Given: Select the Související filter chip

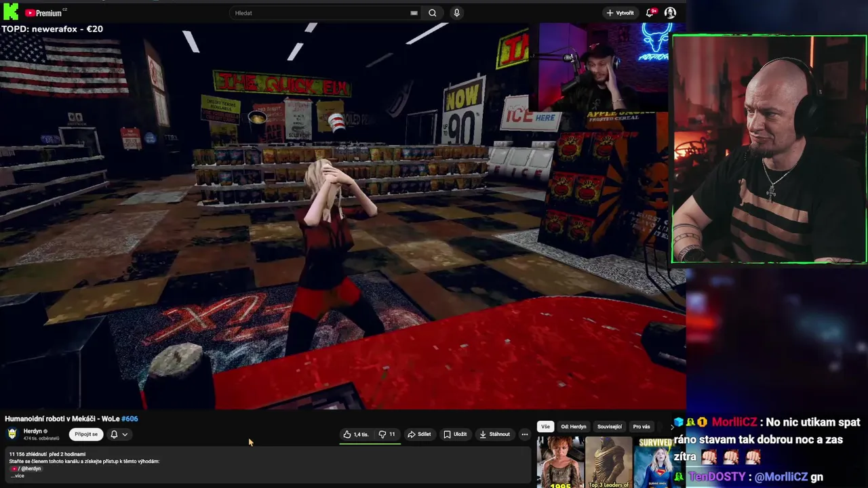Looking at the screenshot, I should tap(610, 426).
